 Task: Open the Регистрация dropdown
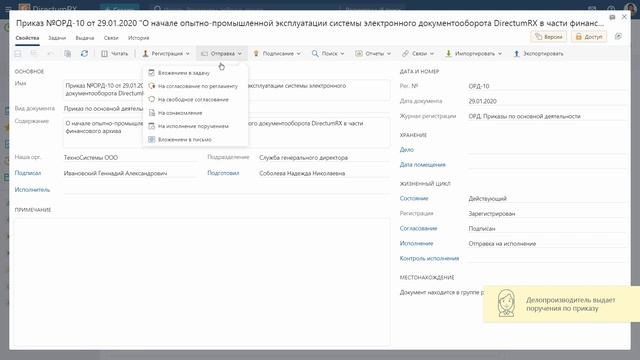[166, 53]
